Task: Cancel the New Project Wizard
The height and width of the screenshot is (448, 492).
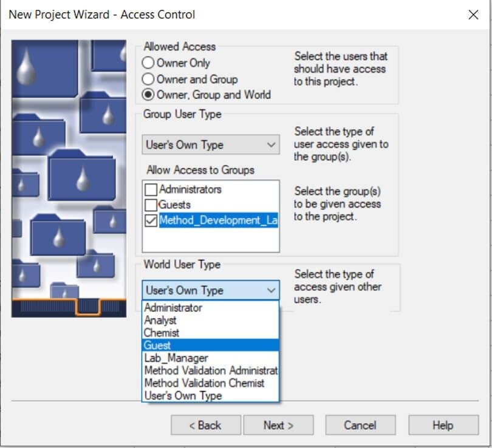Action: click(360, 425)
